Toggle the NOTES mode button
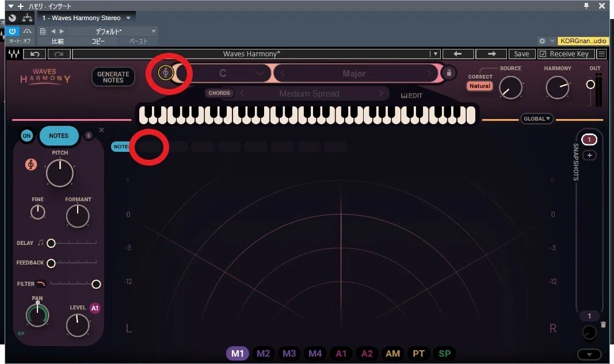The width and height of the screenshot is (614, 364). tap(59, 136)
